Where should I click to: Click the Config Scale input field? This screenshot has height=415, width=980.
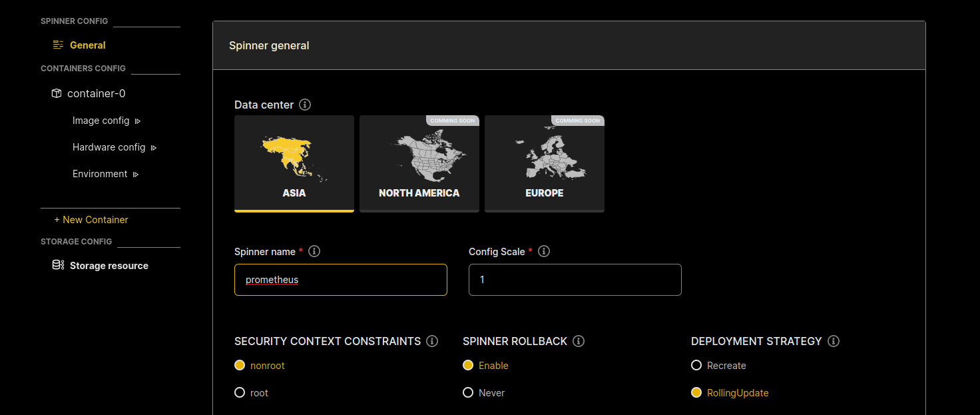[x=575, y=280]
